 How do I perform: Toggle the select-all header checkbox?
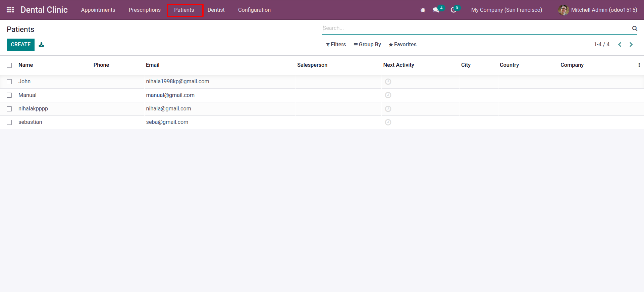point(9,65)
